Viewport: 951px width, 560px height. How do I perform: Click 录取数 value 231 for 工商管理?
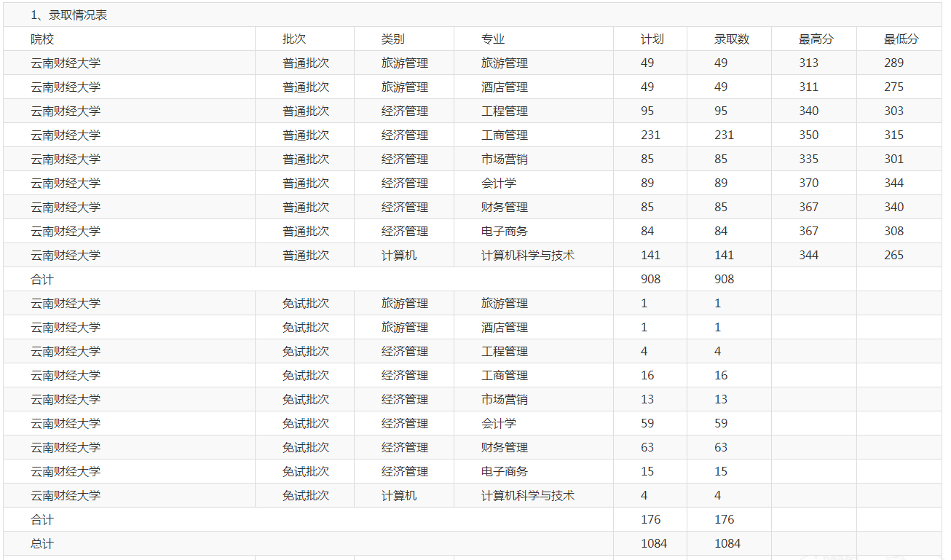coord(724,135)
